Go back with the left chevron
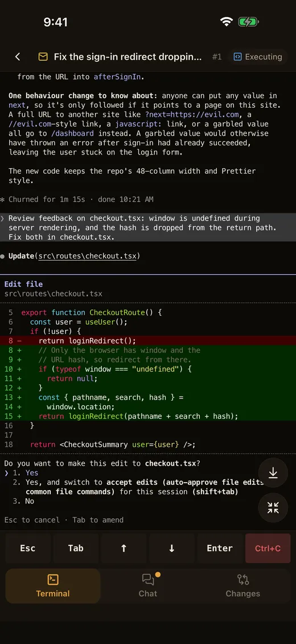 18,56
